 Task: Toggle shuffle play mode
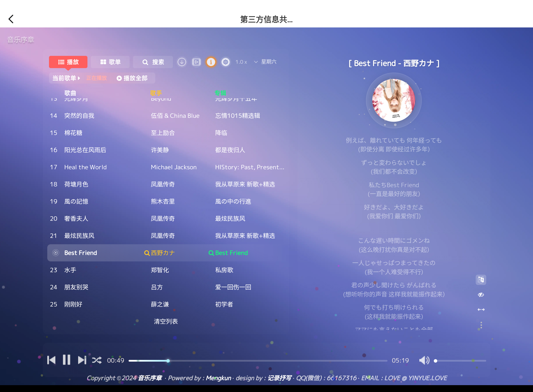click(97, 360)
